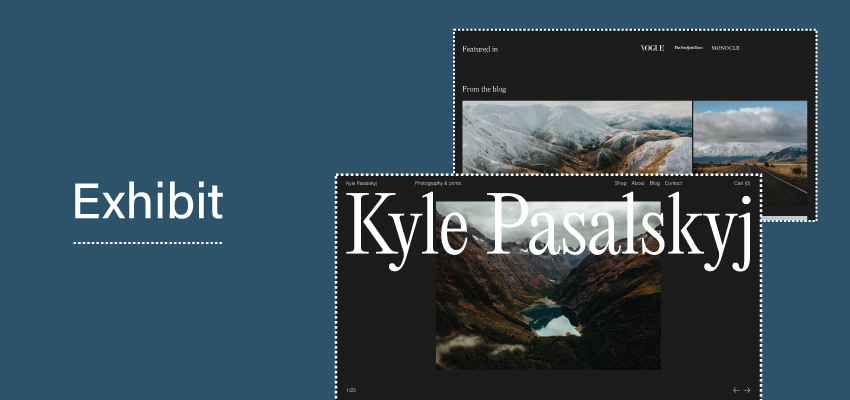The image size is (850, 400).
Task: Click the "From the blog" heading
Action: (x=484, y=89)
